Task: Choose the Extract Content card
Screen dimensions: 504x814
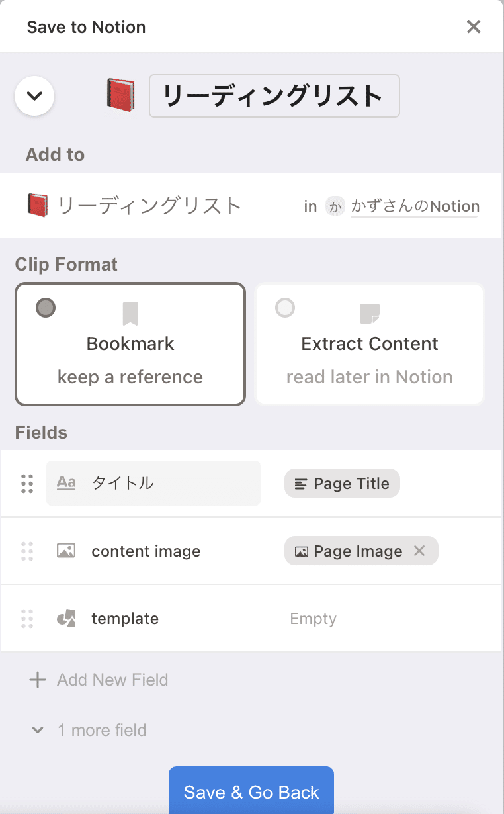Action: [370, 344]
